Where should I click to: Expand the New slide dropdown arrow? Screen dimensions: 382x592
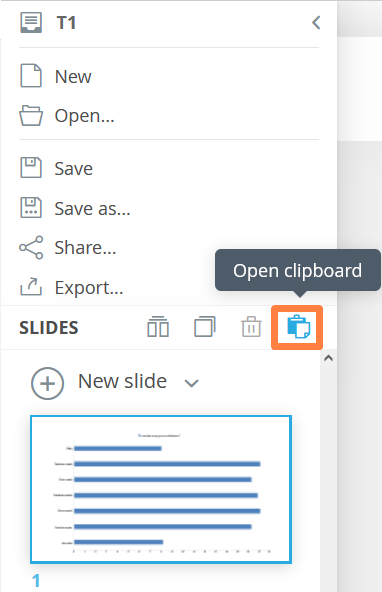click(x=191, y=384)
